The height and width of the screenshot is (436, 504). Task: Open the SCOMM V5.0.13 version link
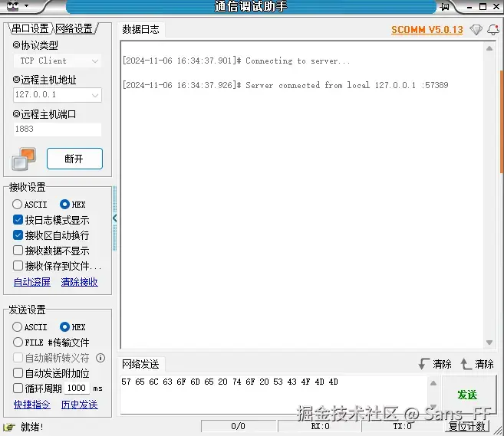click(x=427, y=30)
